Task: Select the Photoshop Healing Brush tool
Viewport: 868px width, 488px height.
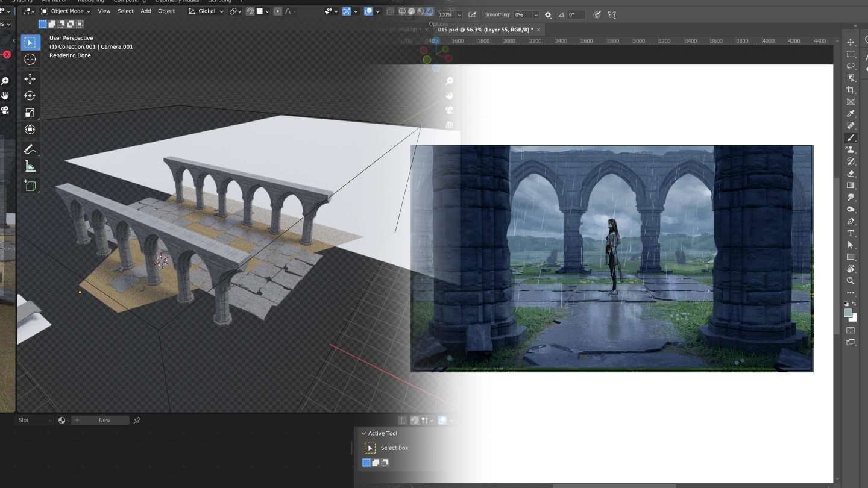Action: pyautogui.click(x=851, y=126)
